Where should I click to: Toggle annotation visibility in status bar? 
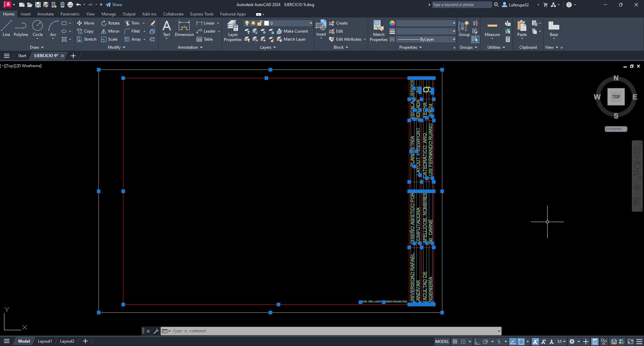[x=535, y=342]
